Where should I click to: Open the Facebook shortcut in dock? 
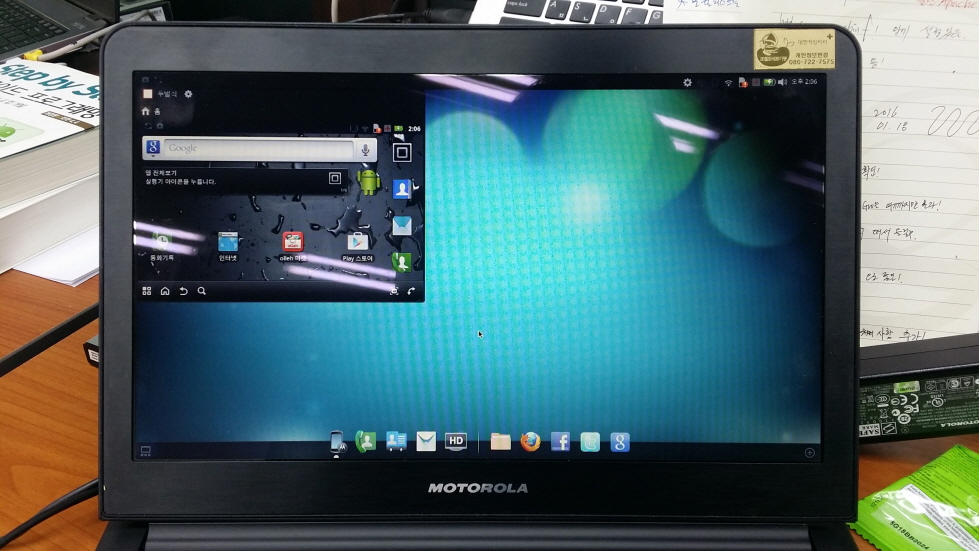pyautogui.click(x=560, y=442)
